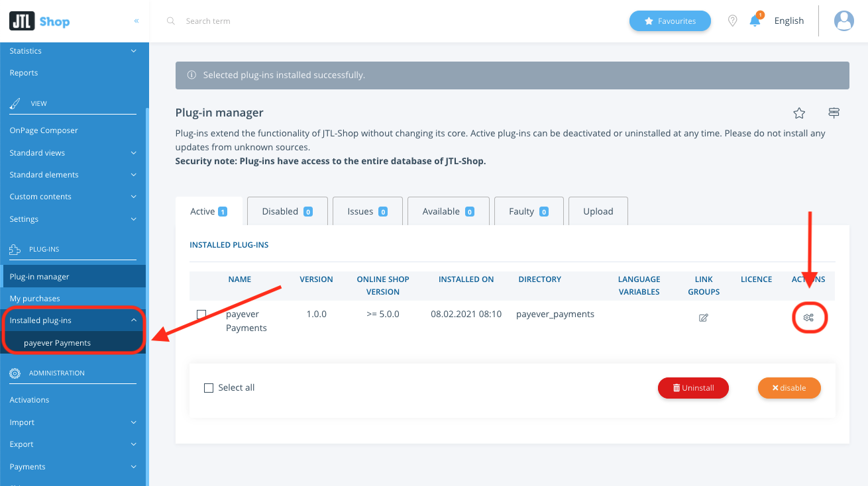Switch to the Disabled tab
868x486 pixels.
tap(288, 211)
